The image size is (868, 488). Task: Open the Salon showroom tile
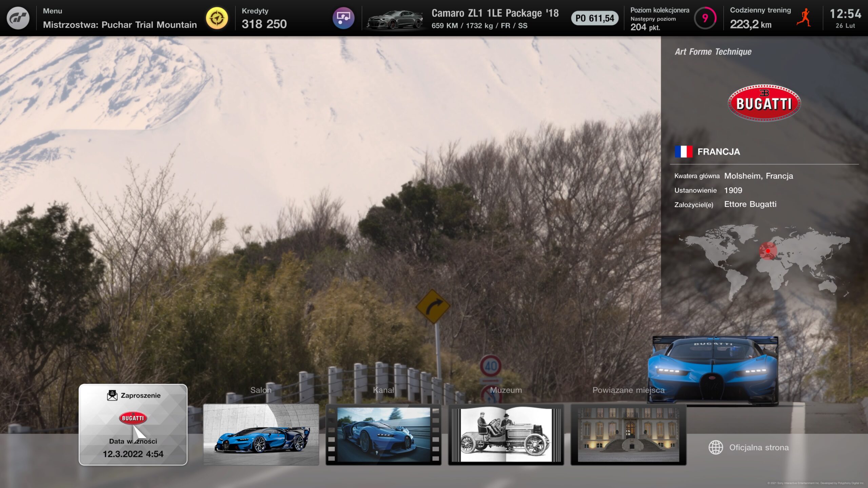pos(261,434)
